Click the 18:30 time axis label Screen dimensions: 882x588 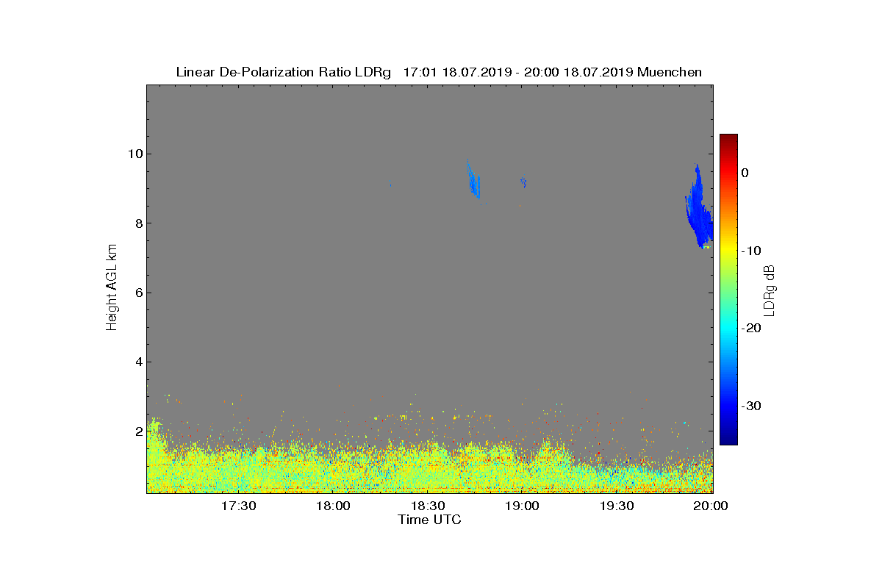(428, 506)
